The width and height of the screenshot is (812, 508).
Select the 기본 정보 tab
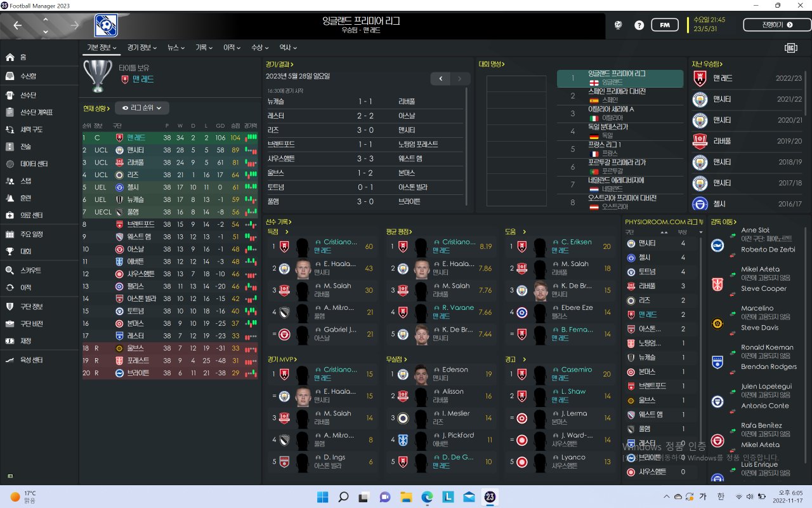(x=101, y=48)
